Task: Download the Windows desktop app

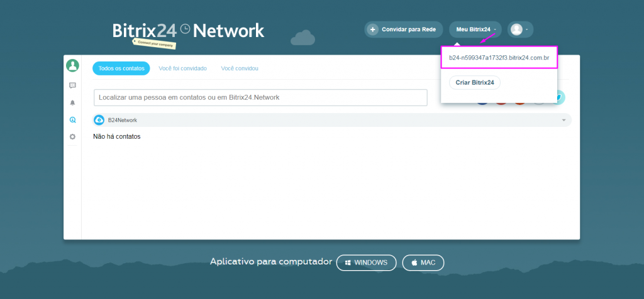Action: click(367, 263)
